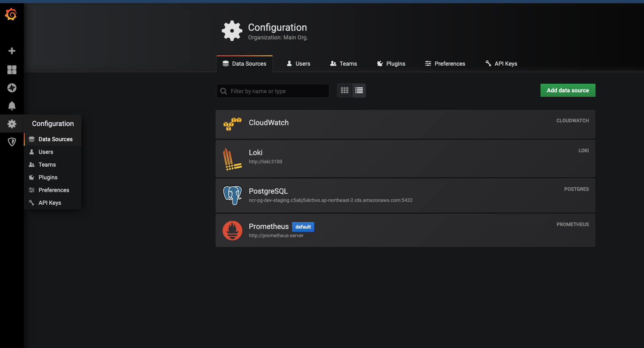Click the sliders icon on Preferences tab

coord(428,64)
